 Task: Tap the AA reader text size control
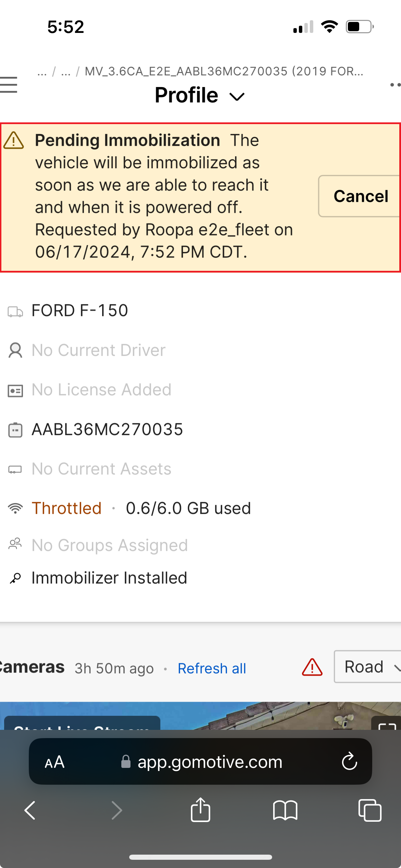(x=54, y=762)
